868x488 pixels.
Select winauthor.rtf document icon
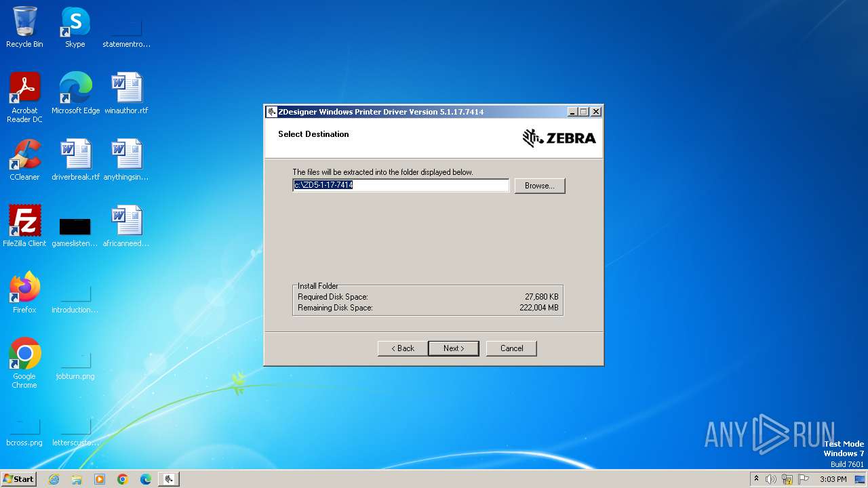point(126,94)
